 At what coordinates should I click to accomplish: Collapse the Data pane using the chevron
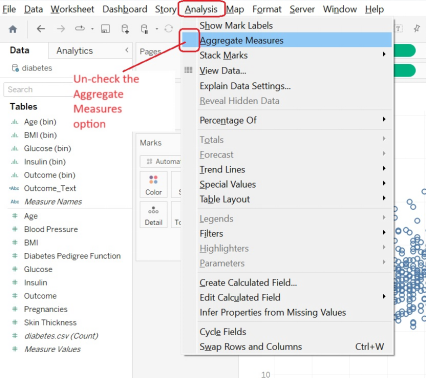pyautogui.click(x=127, y=50)
